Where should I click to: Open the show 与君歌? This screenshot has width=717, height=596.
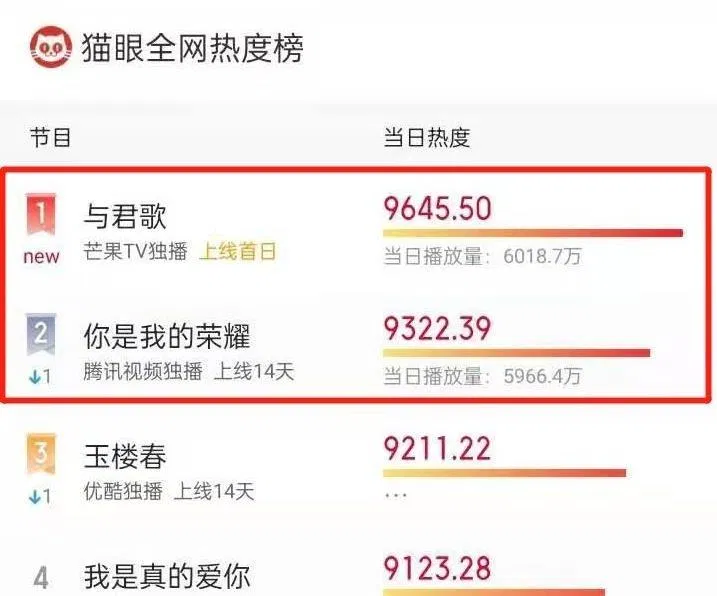click(125, 216)
